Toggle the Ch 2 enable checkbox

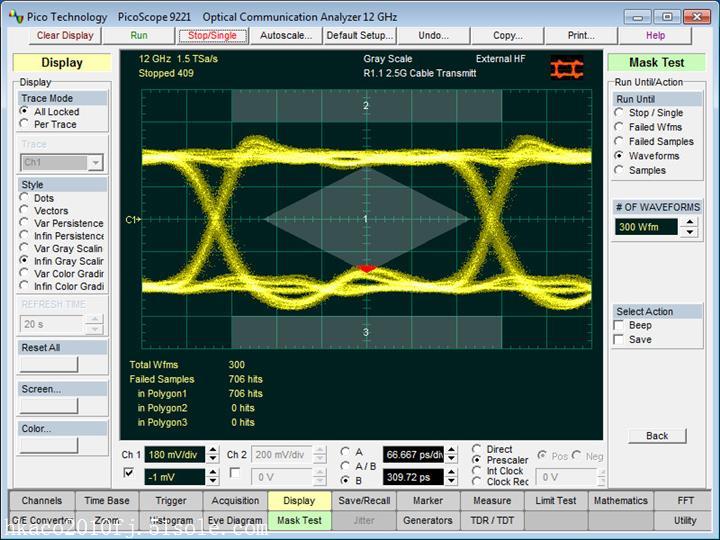235,472
